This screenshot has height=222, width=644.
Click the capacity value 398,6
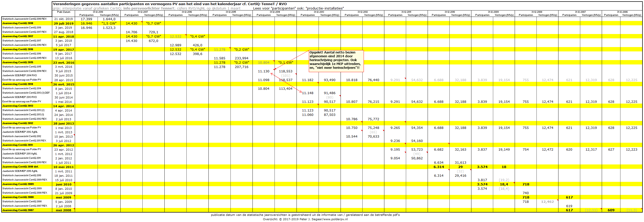click(198, 54)
